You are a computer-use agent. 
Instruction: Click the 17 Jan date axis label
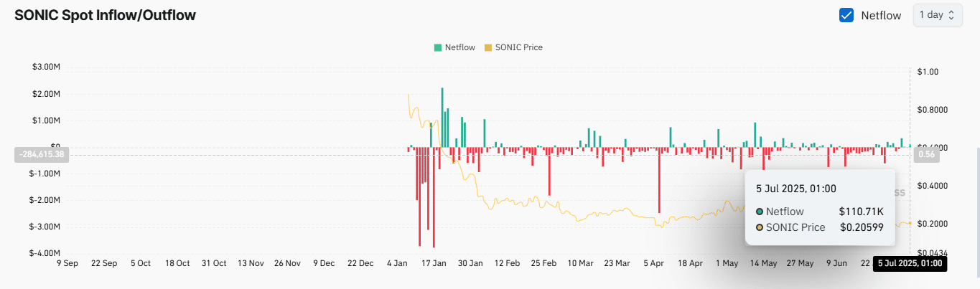click(x=434, y=263)
